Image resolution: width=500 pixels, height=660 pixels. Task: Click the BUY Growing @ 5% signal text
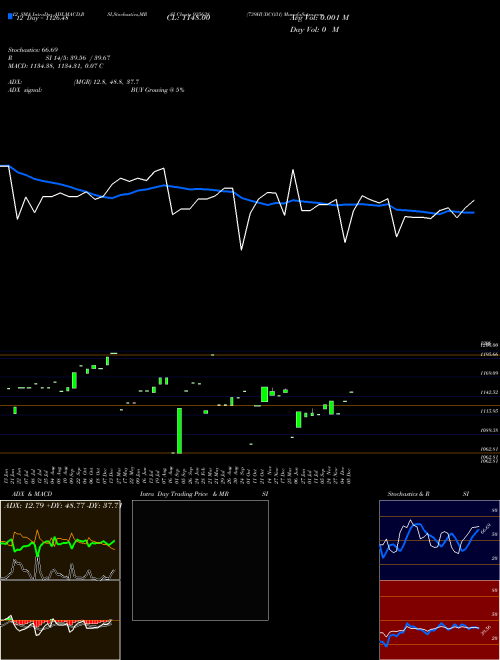coord(157,90)
